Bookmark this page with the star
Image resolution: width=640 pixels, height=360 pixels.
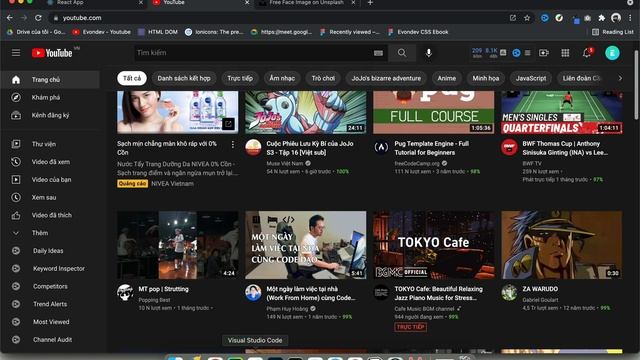pos(527,18)
